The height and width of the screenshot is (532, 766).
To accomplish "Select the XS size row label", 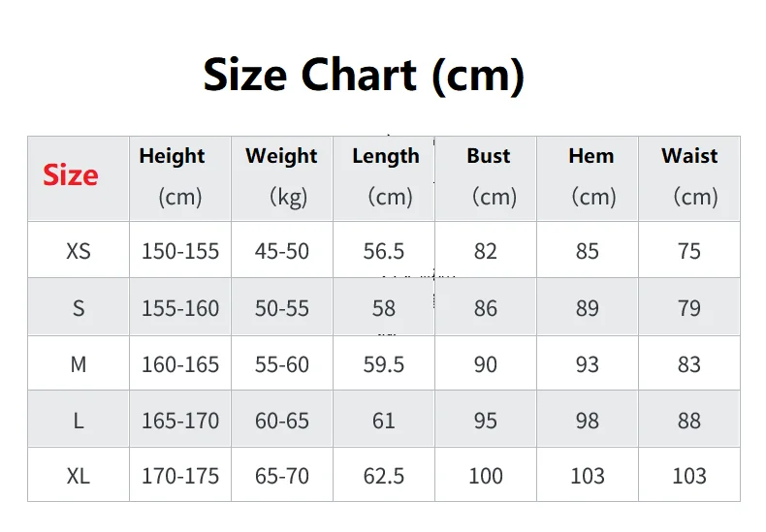I will 79,250.
